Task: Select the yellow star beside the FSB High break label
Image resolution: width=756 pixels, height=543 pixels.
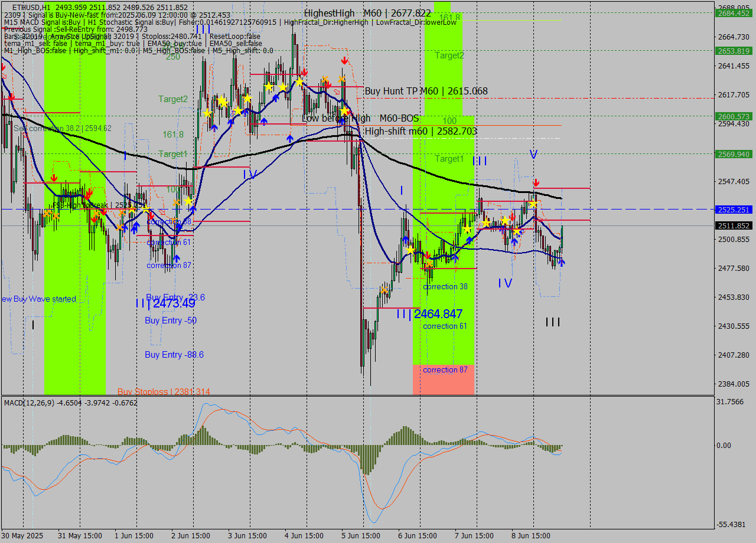Action: pos(131,210)
